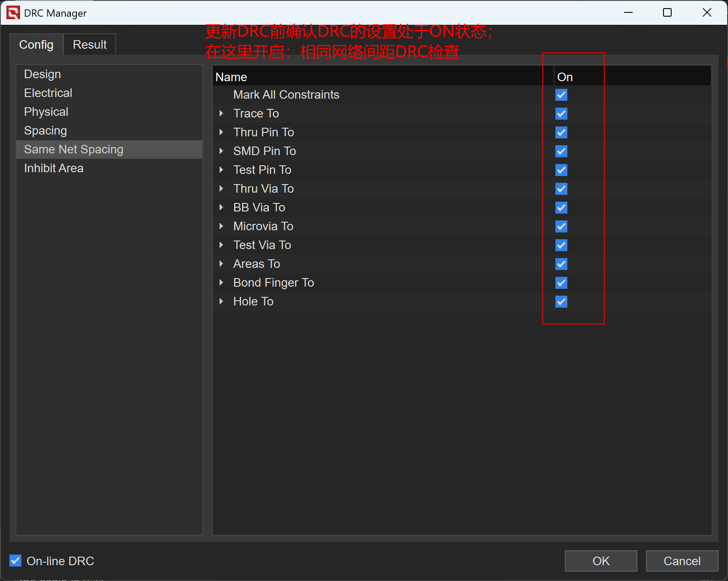Click the DRC Manager app icon
The image size is (728, 581).
coord(13,13)
